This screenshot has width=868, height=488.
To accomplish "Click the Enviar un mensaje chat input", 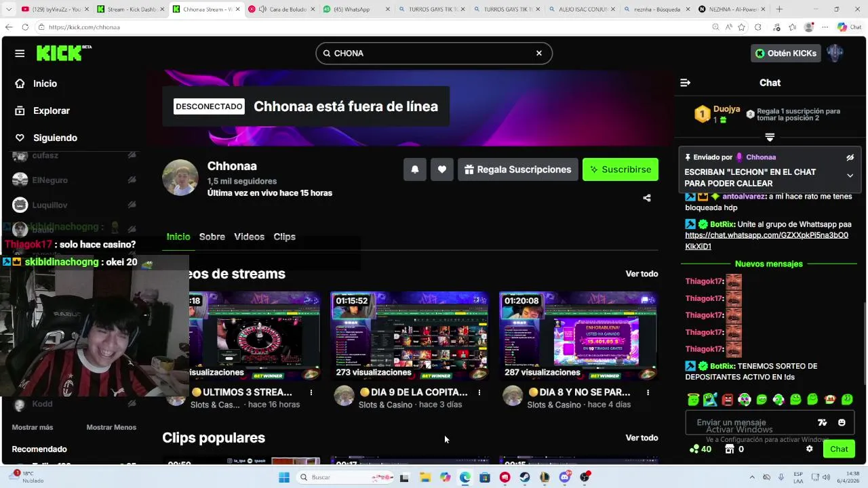I will [753, 422].
